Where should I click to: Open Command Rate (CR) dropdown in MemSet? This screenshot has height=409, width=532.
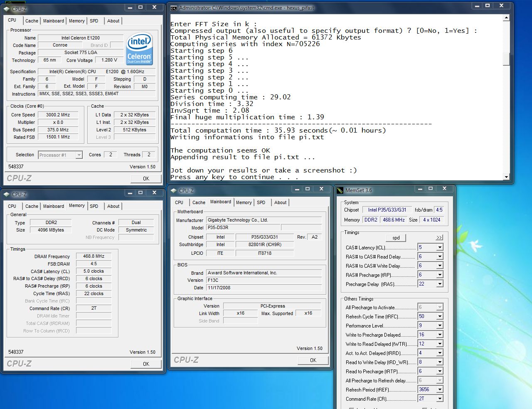point(439,399)
